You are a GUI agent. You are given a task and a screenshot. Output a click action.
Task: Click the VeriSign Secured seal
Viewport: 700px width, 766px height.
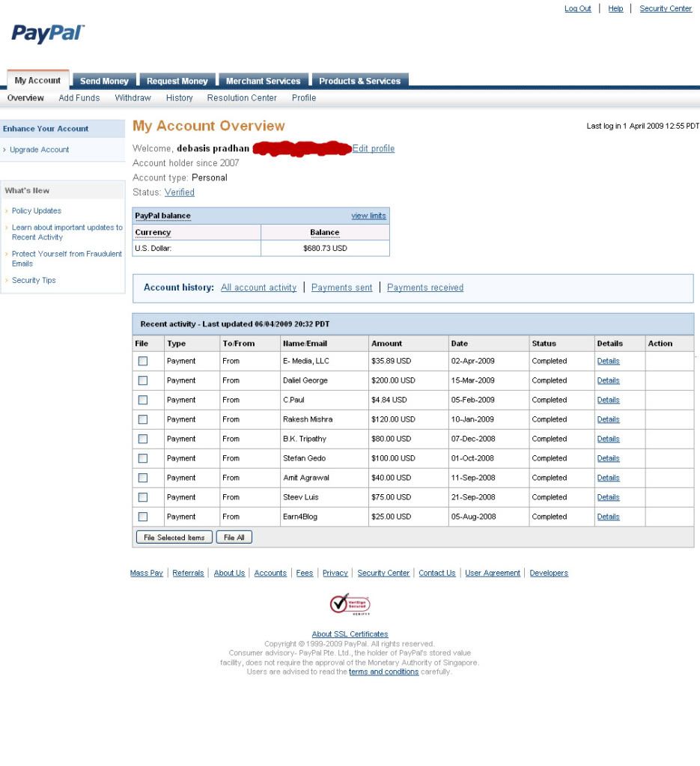(350, 604)
